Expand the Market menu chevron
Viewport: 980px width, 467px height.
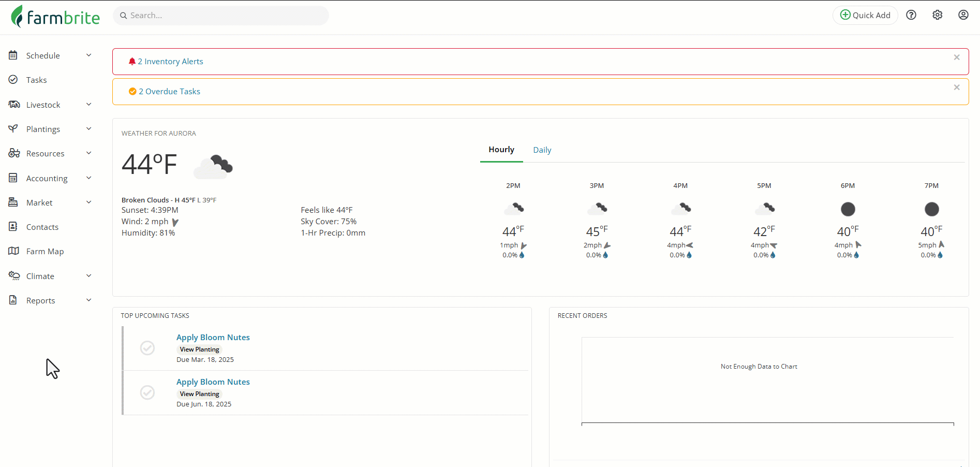89,202
